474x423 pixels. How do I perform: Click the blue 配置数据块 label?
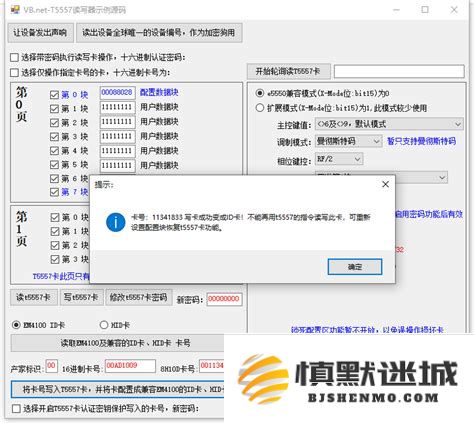(159, 92)
